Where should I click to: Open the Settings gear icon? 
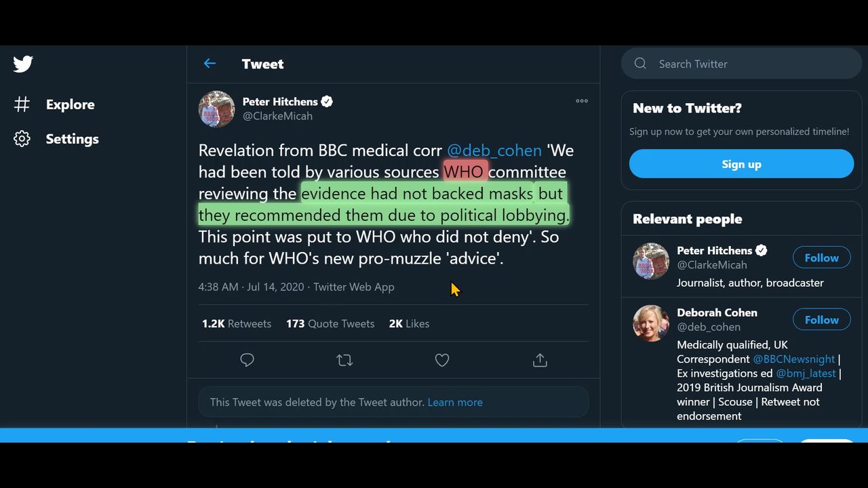pyautogui.click(x=22, y=139)
